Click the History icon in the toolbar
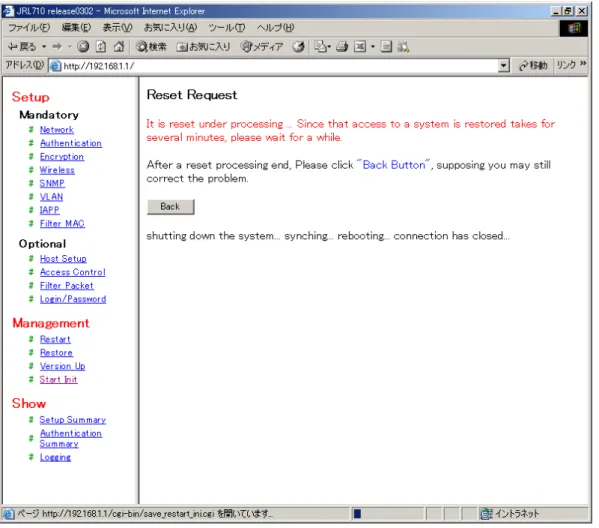This screenshot has height=528, width=599. tap(298, 47)
